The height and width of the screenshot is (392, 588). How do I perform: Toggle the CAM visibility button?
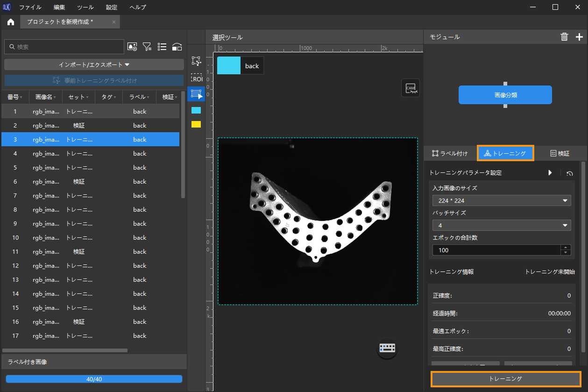[x=411, y=88]
